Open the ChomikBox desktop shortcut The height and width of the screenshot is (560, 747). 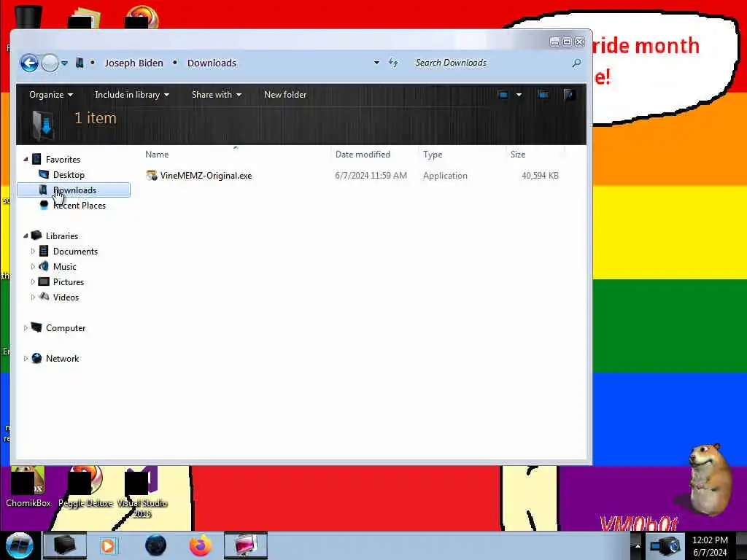(28, 486)
